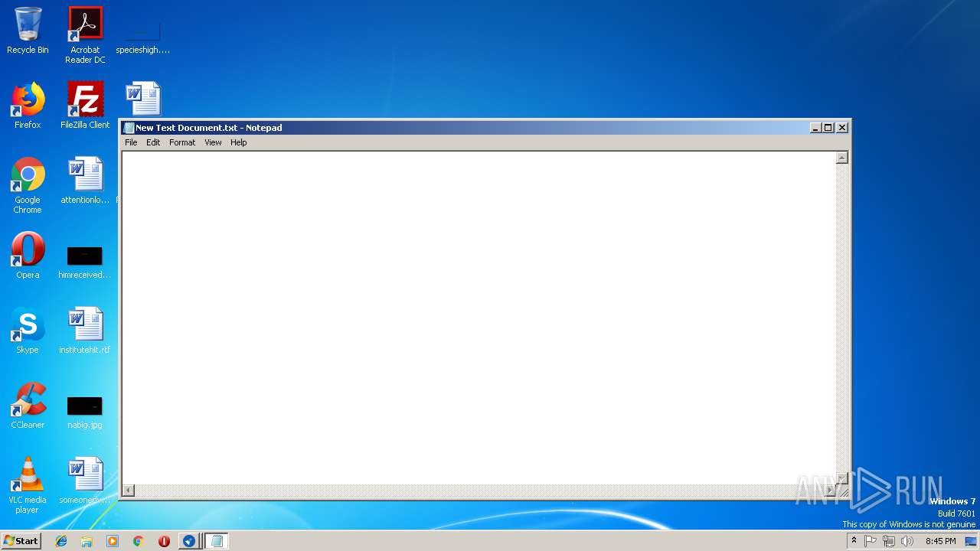Open the Start menu
This screenshot has width=980, height=551.
21,540
